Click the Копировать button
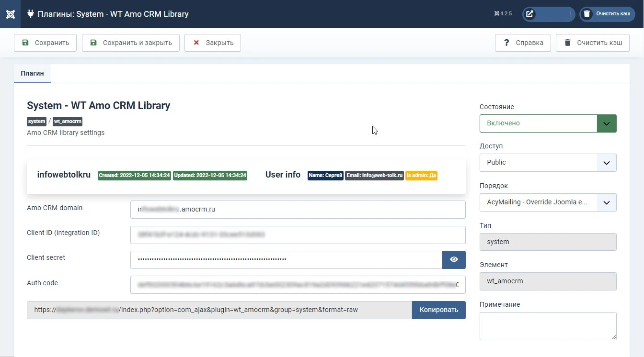 point(438,310)
